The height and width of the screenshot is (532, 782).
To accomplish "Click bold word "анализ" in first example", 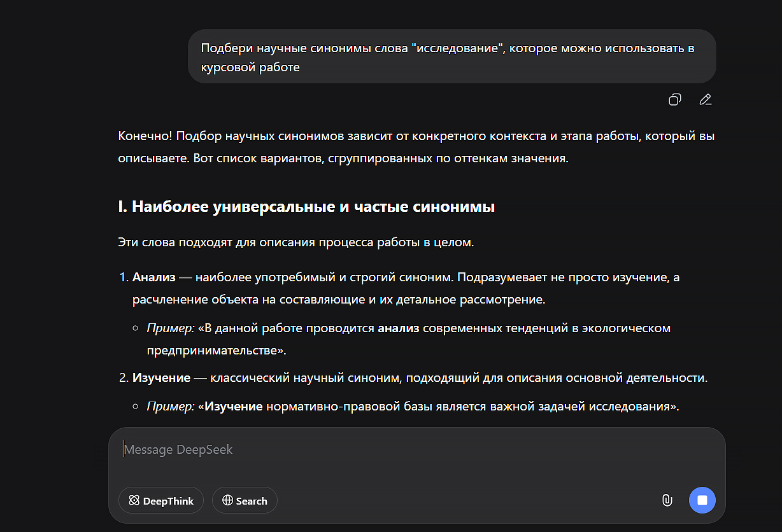I will click(399, 328).
